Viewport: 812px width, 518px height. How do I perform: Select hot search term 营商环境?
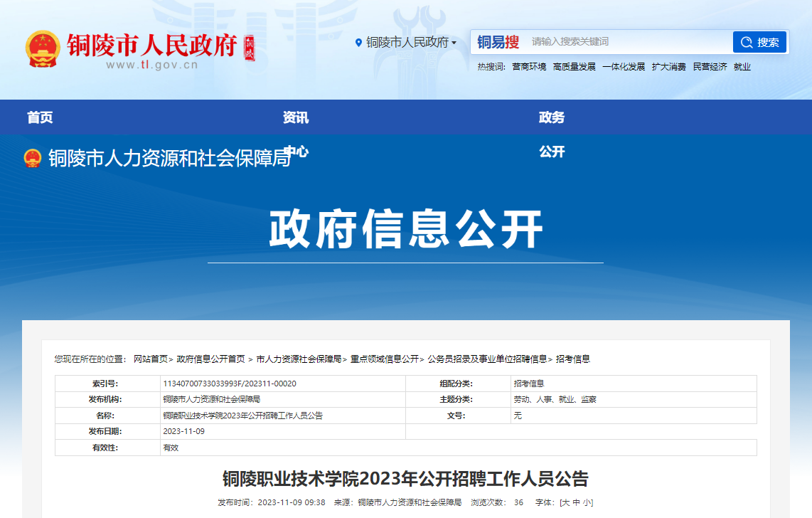point(529,67)
